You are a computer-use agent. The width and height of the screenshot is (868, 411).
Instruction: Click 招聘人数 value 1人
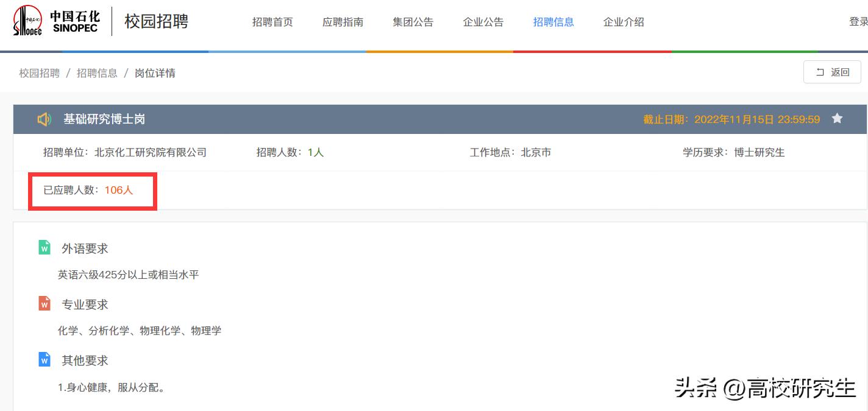tap(316, 152)
